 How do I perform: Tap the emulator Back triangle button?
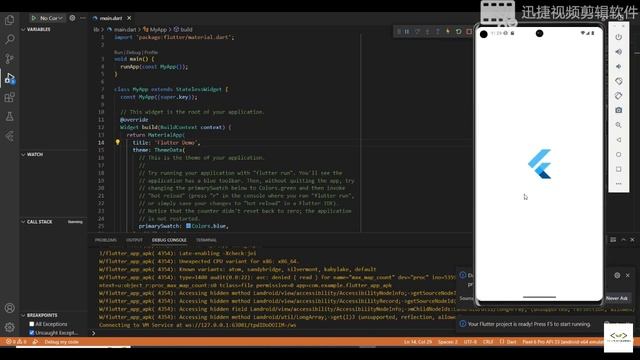(619, 140)
